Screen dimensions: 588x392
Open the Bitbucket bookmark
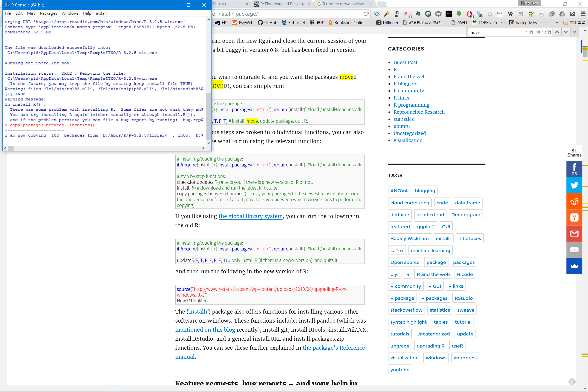click(294, 23)
